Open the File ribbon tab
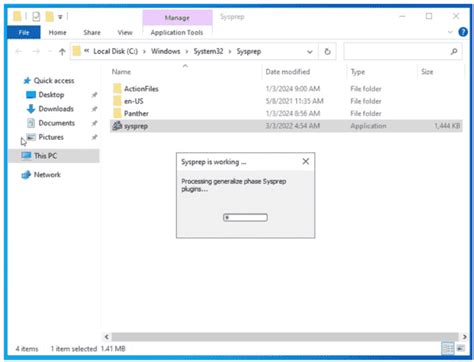474x362 pixels. click(x=24, y=32)
